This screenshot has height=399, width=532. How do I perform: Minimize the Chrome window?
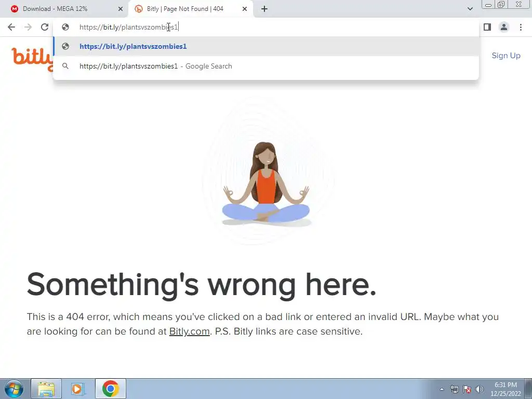(488, 5)
